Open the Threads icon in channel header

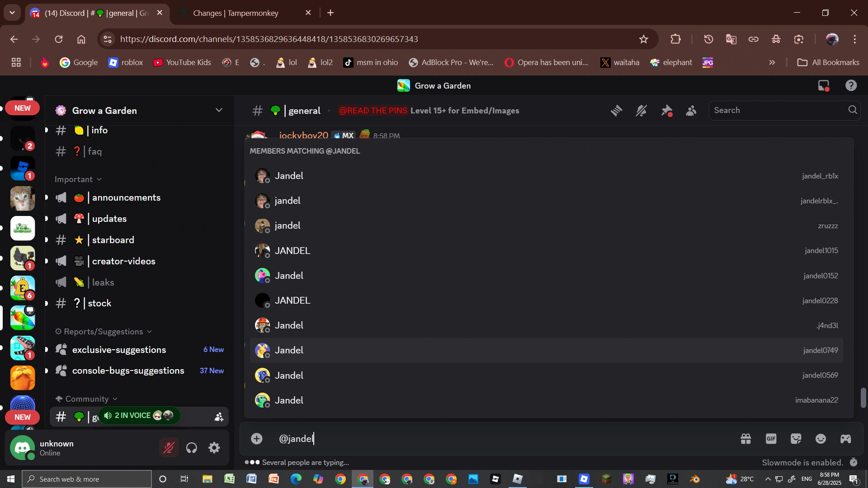(x=616, y=111)
